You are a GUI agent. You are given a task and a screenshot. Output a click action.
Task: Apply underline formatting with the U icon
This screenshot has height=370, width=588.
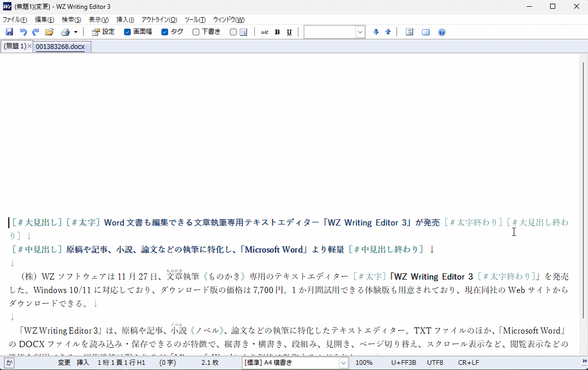(x=289, y=32)
